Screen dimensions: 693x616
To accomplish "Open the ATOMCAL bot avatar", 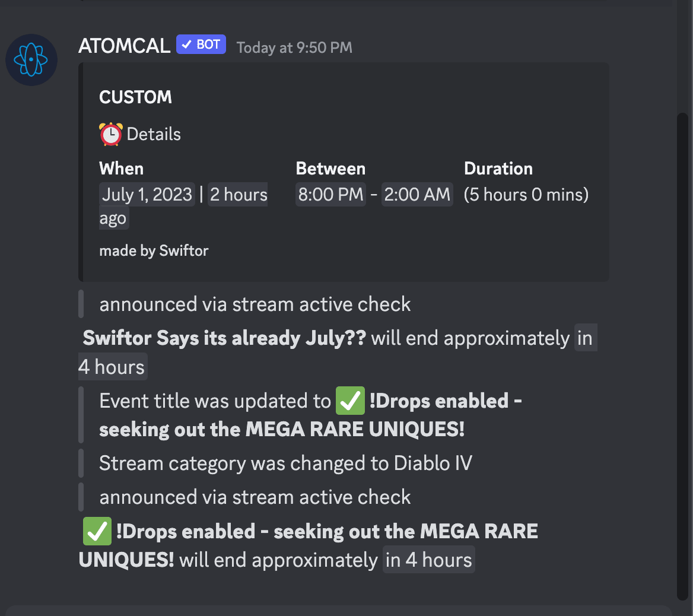I will coord(31,60).
